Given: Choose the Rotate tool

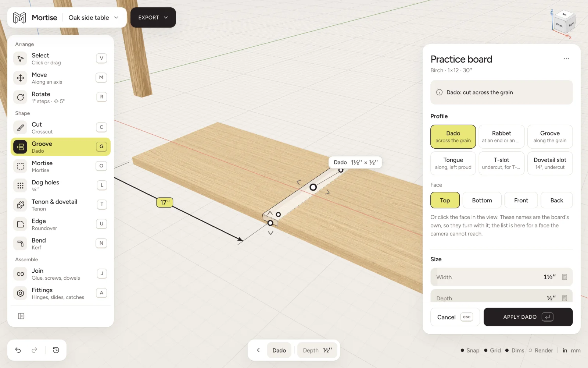Looking at the screenshot, I should pyautogui.click(x=61, y=97).
